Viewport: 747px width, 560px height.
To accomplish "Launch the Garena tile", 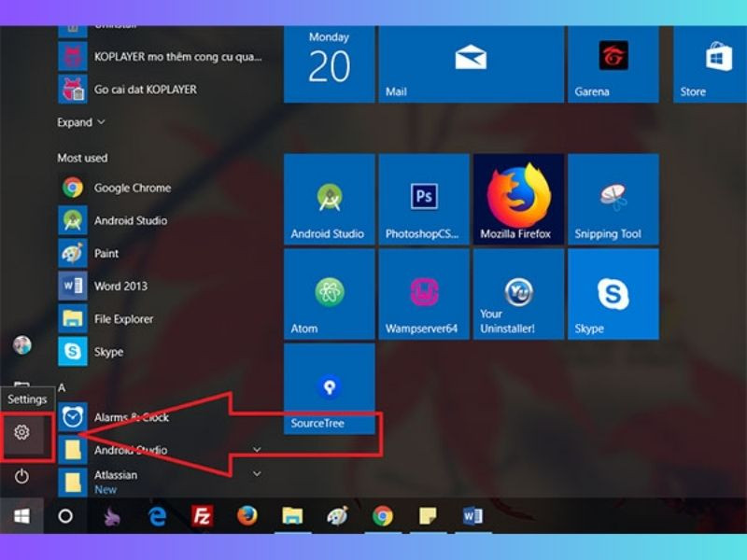I will point(613,64).
